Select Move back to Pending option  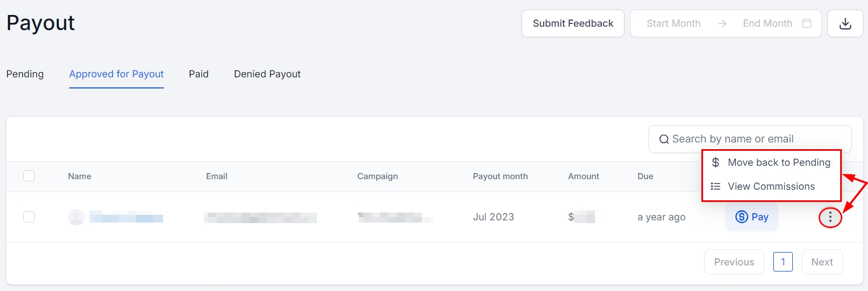(778, 162)
